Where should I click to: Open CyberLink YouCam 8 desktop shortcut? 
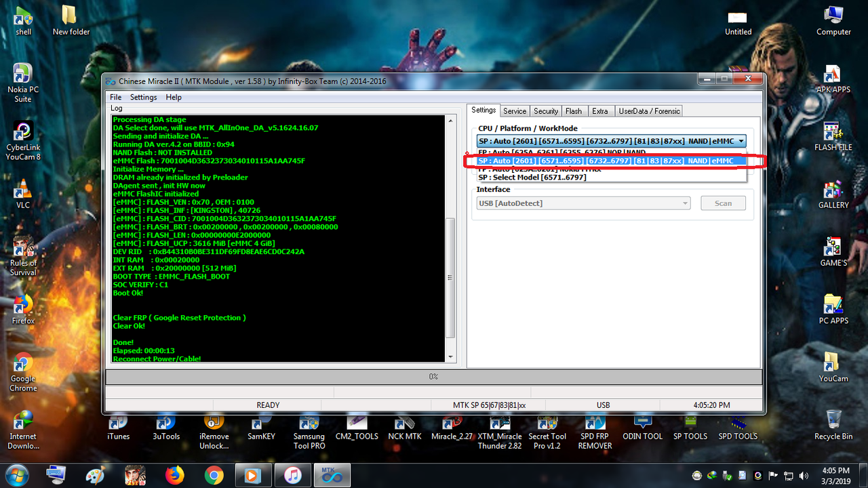[23, 141]
